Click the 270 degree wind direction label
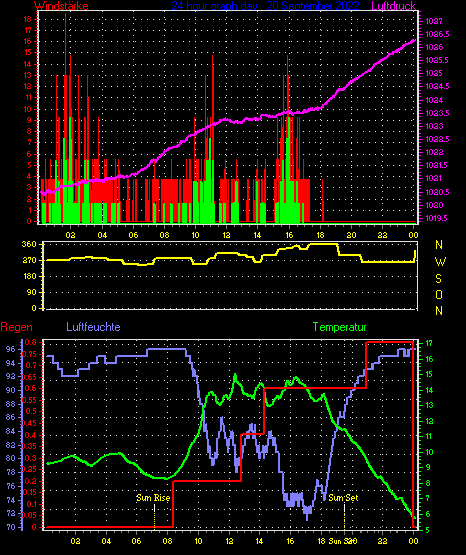The image size is (466, 555). 29,260
